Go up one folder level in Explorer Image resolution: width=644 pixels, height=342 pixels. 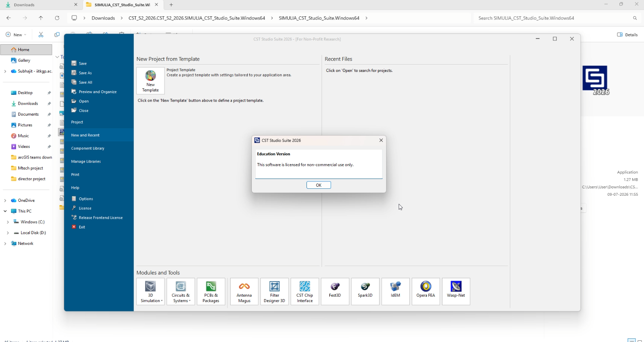[41, 18]
